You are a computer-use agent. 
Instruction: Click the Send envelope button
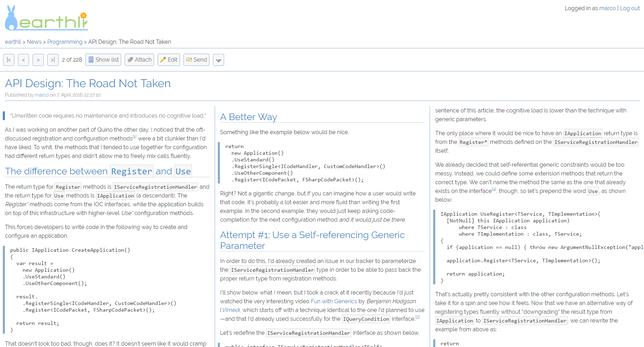[196, 60]
